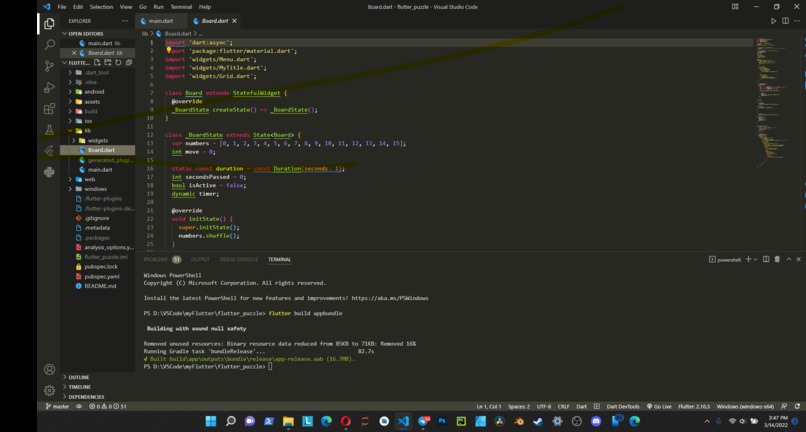The image size is (806, 432).
Task: Open the new terminal profile dropdown arrow
Action: pyautogui.click(x=755, y=260)
